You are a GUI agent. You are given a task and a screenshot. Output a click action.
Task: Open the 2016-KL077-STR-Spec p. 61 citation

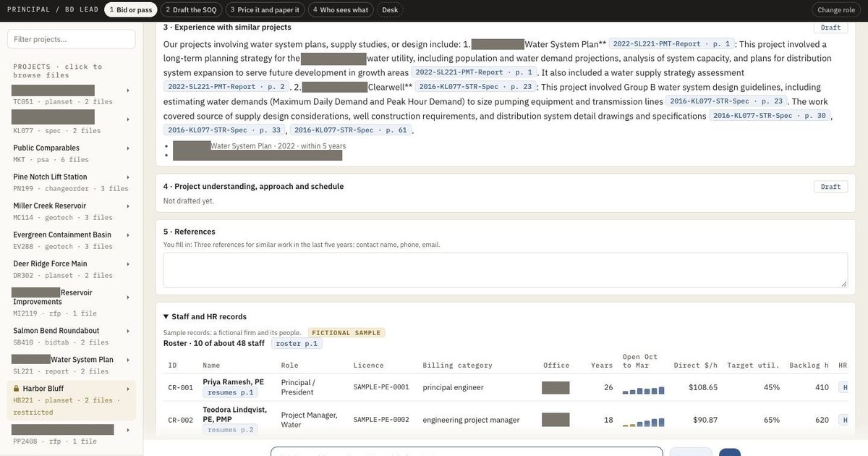click(351, 130)
